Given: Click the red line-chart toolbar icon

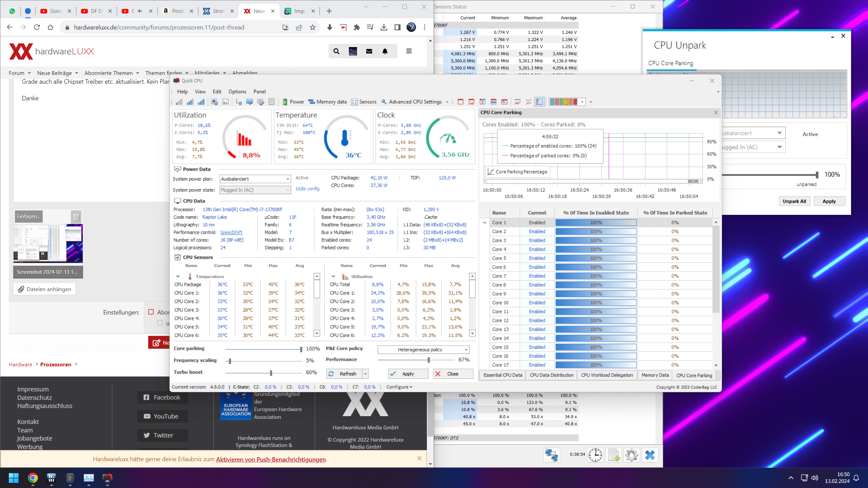Looking at the screenshot, I should pos(517,102).
